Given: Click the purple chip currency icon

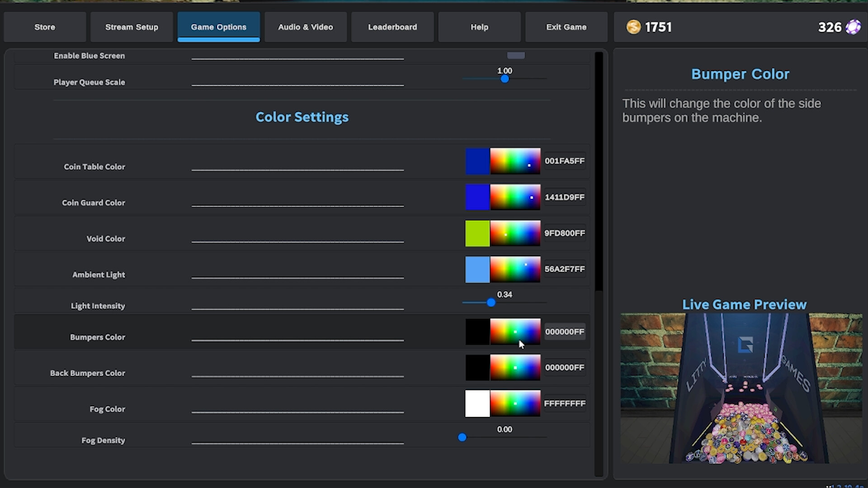Looking at the screenshot, I should pos(854,27).
